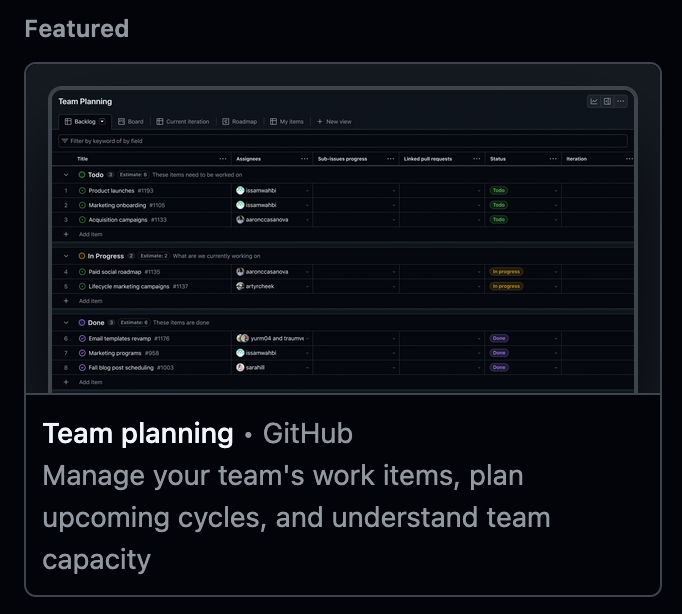Click the green Todo group status circle

82,175
